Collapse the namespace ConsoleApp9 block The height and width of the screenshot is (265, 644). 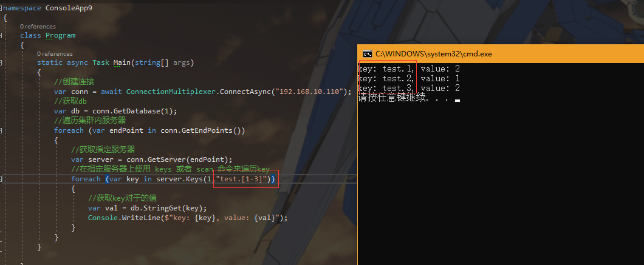[x=1, y=8]
